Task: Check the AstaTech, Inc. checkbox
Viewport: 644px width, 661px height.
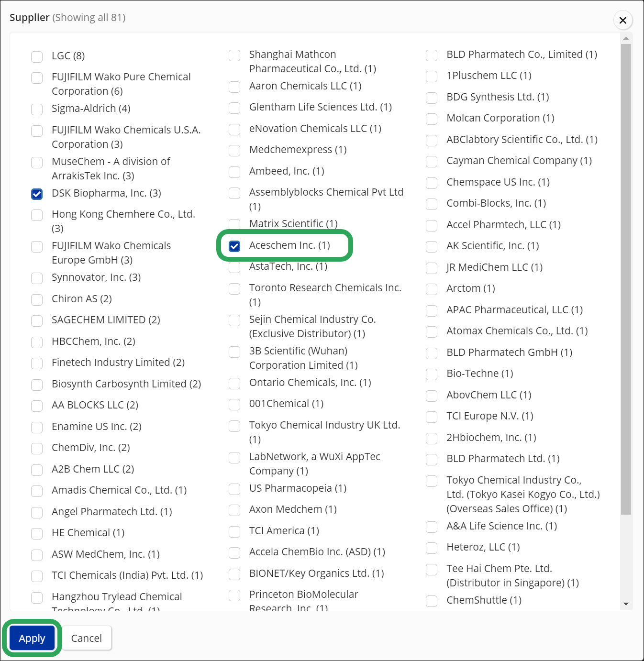Action: (x=234, y=267)
